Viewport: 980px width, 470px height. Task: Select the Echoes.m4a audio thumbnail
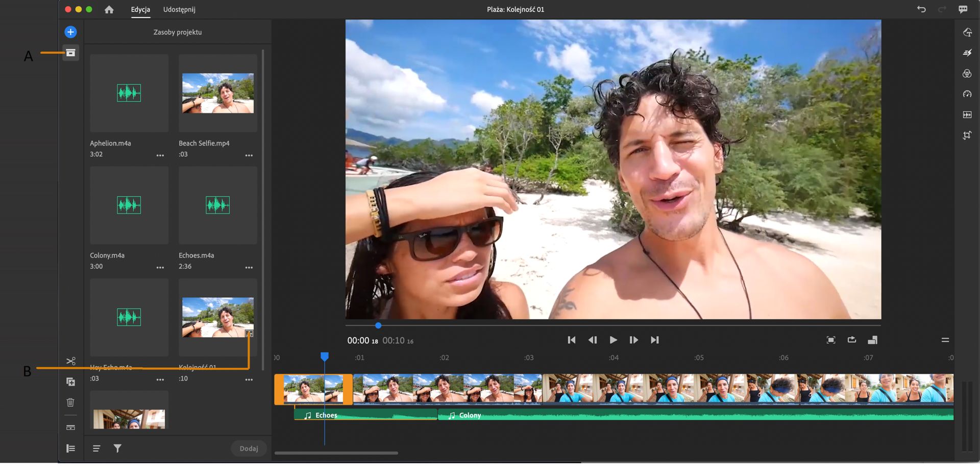click(x=218, y=205)
